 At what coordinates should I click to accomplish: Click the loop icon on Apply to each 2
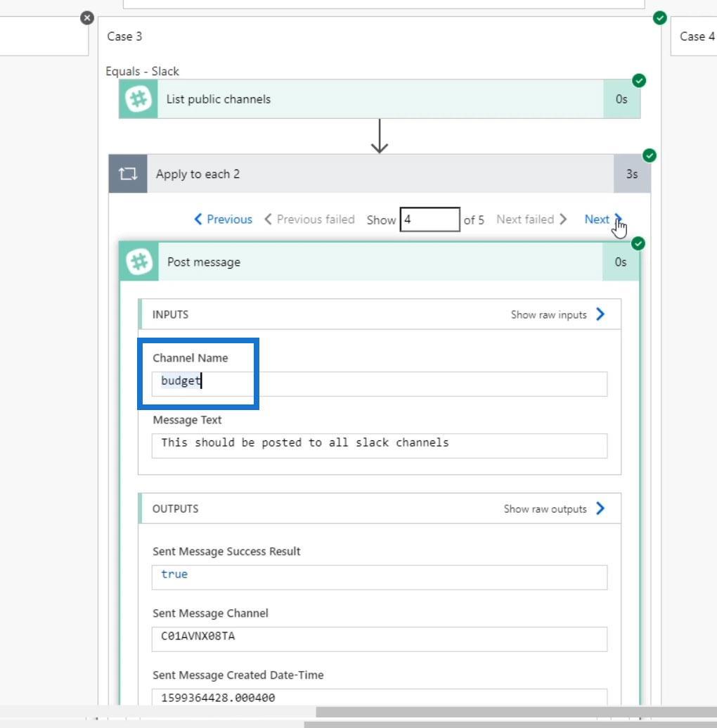(128, 174)
